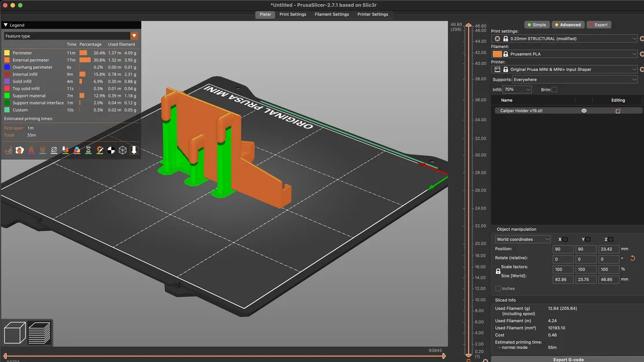Grab the vertical layer slider bottom thumb

469,354
